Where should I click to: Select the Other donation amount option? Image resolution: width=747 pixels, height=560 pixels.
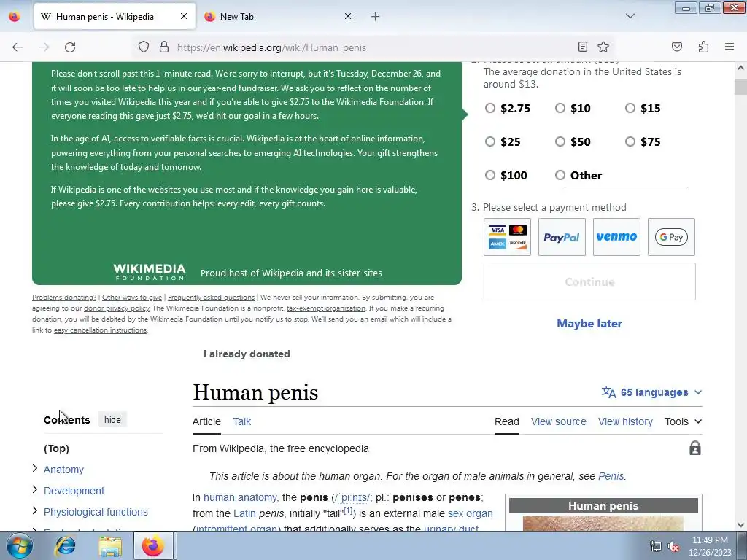[560, 175]
